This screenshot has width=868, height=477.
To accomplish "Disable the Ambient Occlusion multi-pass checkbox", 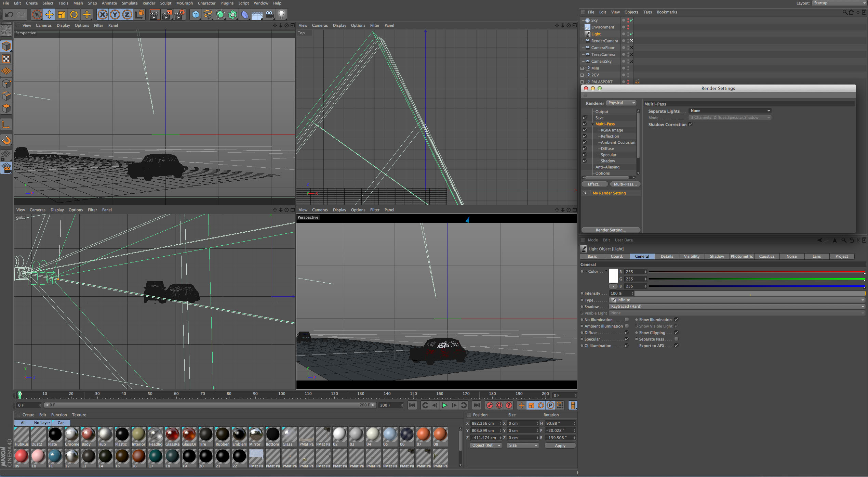I will point(585,142).
